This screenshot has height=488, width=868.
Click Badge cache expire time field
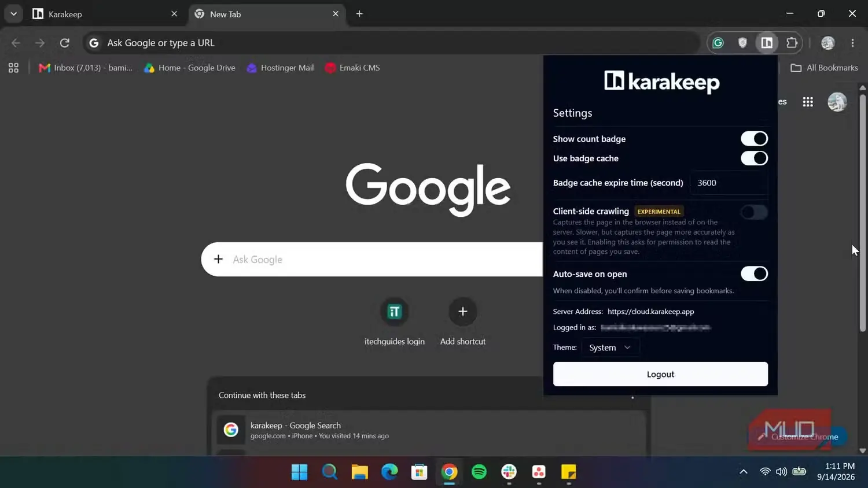(x=729, y=183)
